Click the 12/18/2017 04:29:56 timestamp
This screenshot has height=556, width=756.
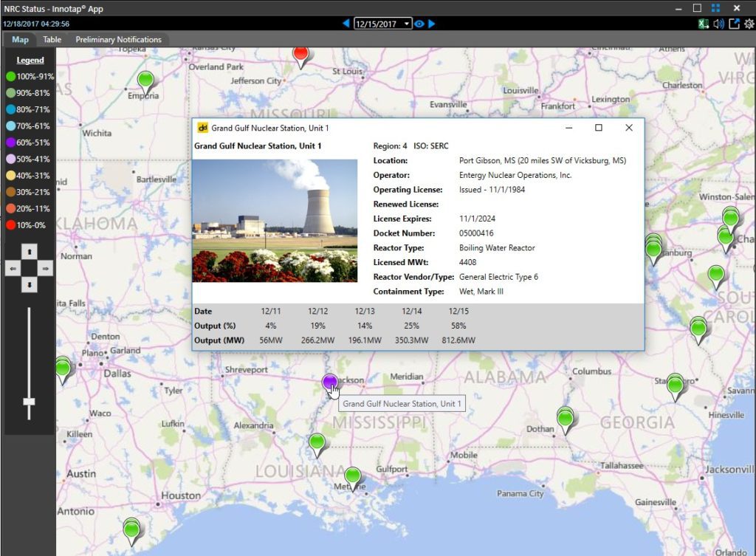[36, 24]
